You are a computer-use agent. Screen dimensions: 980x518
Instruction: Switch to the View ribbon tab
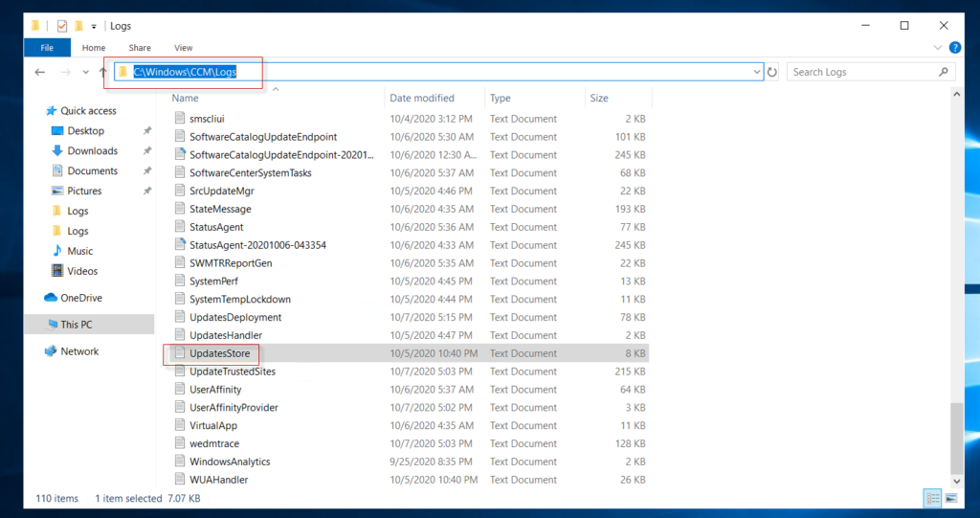[183, 48]
